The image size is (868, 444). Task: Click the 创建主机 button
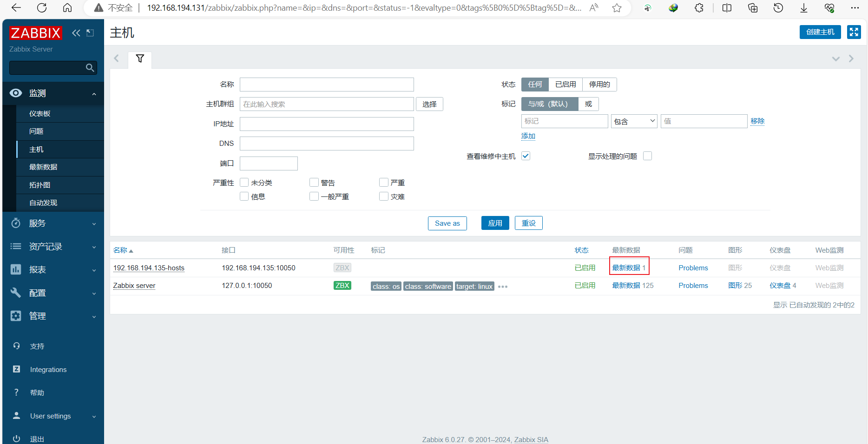[x=820, y=32]
